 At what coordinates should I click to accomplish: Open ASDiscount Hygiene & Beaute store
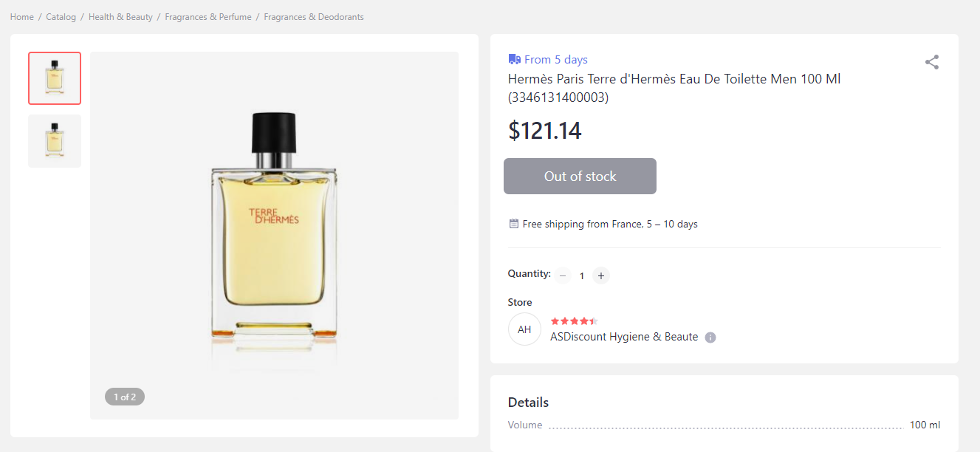point(624,337)
